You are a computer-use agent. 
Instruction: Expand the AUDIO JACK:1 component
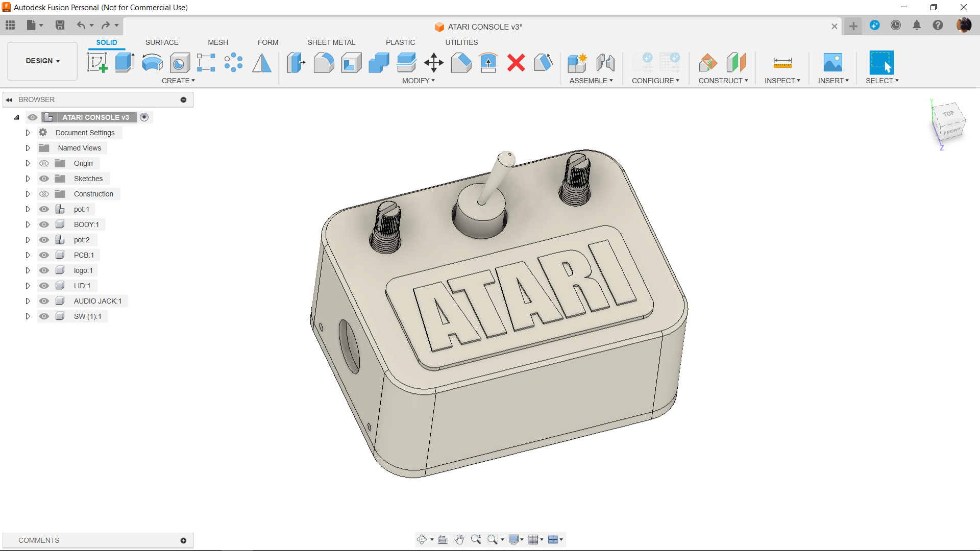click(x=28, y=301)
